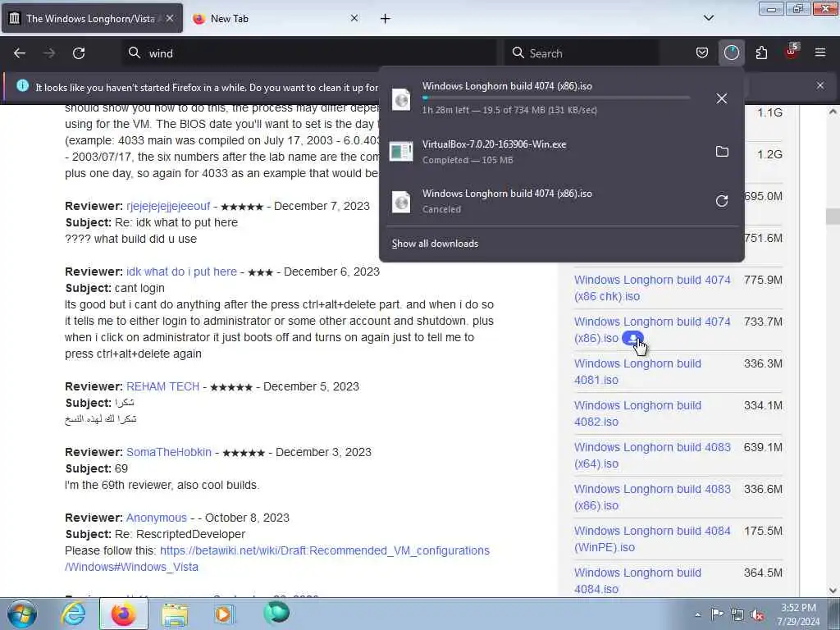Open reviewer rjejejejejjejeeouf's profile link
The width and height of the screenshot is (840, 630).
168,206
